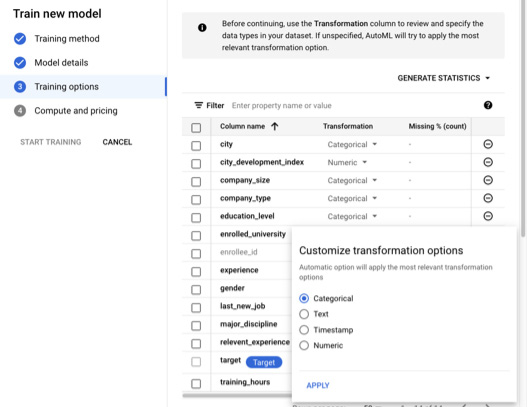The image size is (527, 407).
Task: Open the education_level transformation dropdown
Action: tap(352, 216)
